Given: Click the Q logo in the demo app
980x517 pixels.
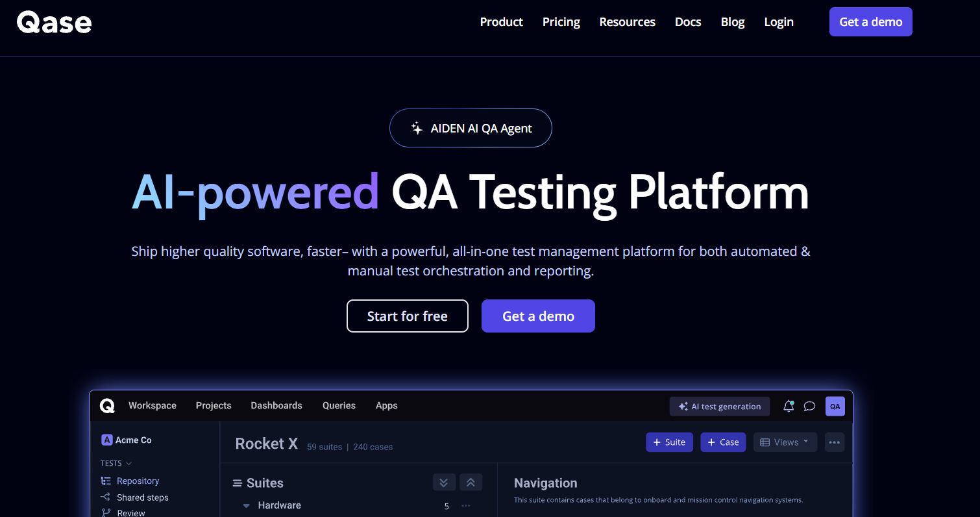Looking at the screenshot, I should pyautogui.click(x=107, y=406).
